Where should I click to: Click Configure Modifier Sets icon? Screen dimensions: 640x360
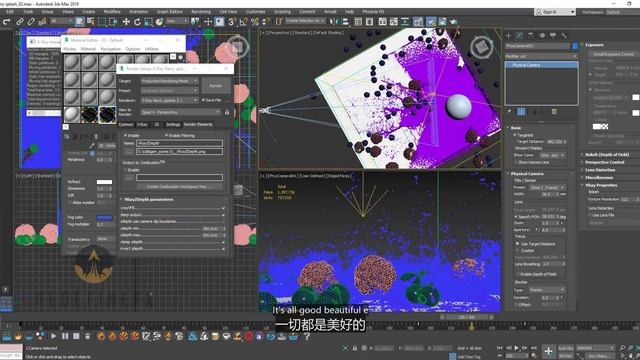click(554, 111)
